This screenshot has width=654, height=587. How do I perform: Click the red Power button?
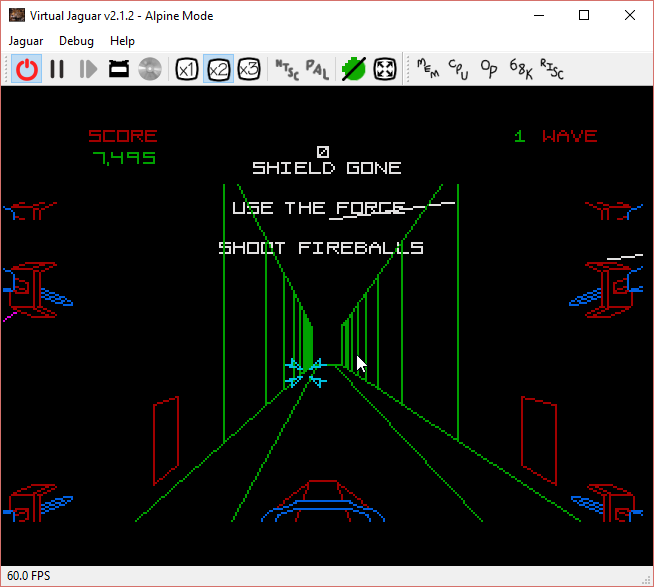pos(27,69)
